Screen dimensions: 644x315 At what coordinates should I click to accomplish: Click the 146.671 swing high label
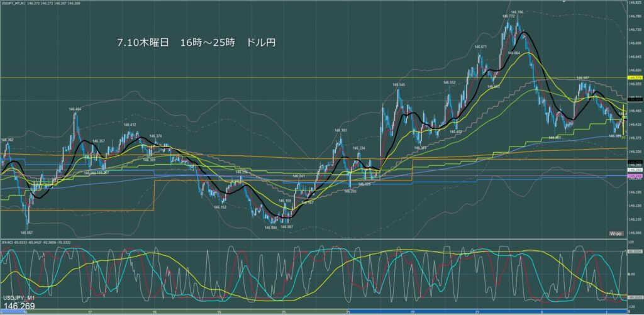[480, 47]
